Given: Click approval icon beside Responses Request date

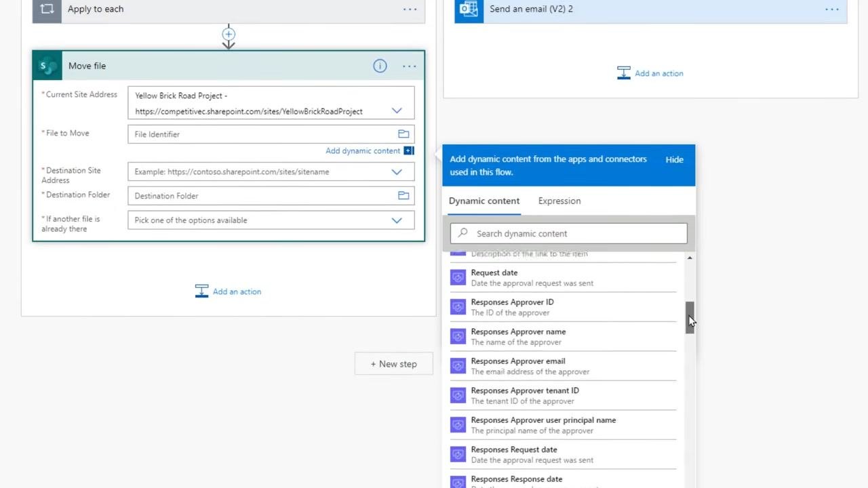Looking at the screenshot, I should click(458, 454).
